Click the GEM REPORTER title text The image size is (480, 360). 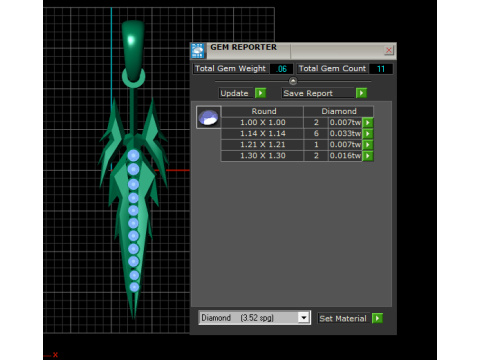point(243,47)
